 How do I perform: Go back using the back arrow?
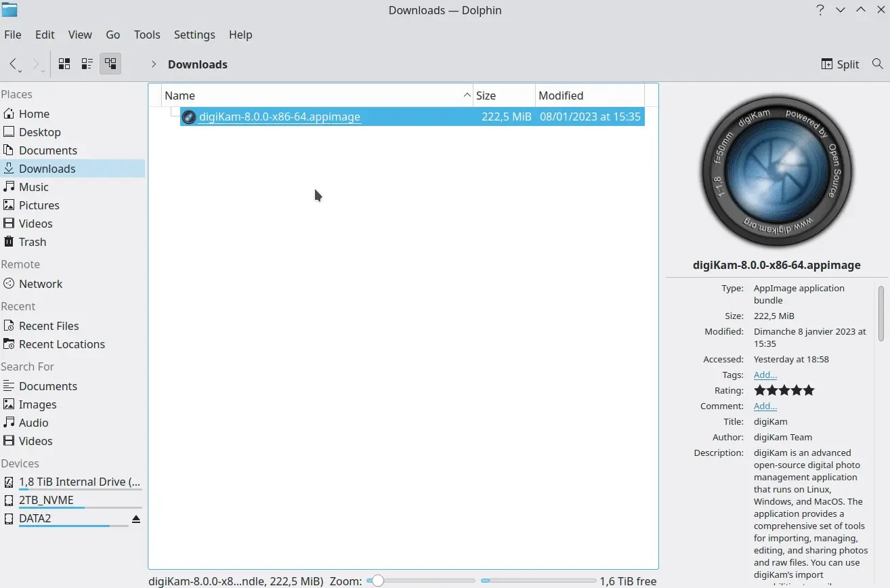tap(13, 64)
